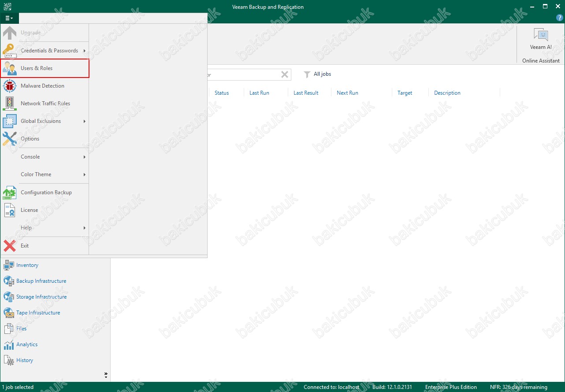Viewport: 565px width, 392px height.
Task: Click the Network Traffic Rules traffic light icon
Action: coord(10,104)
